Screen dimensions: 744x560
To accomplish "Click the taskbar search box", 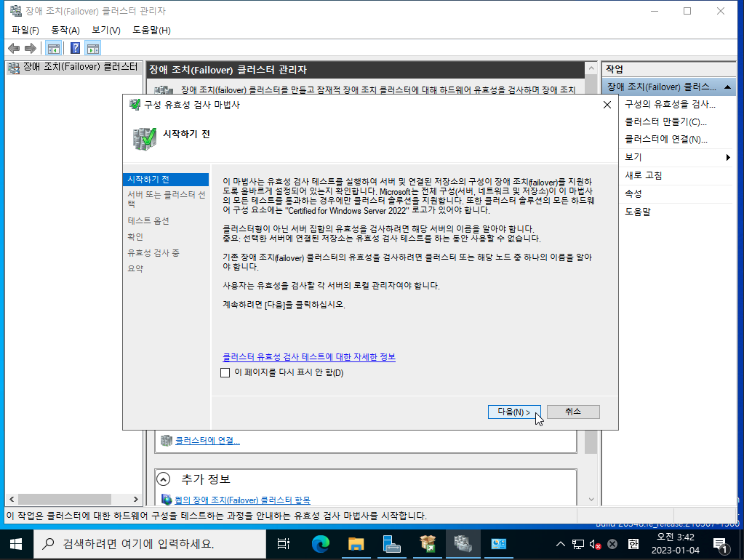I will tap(150, 544).
